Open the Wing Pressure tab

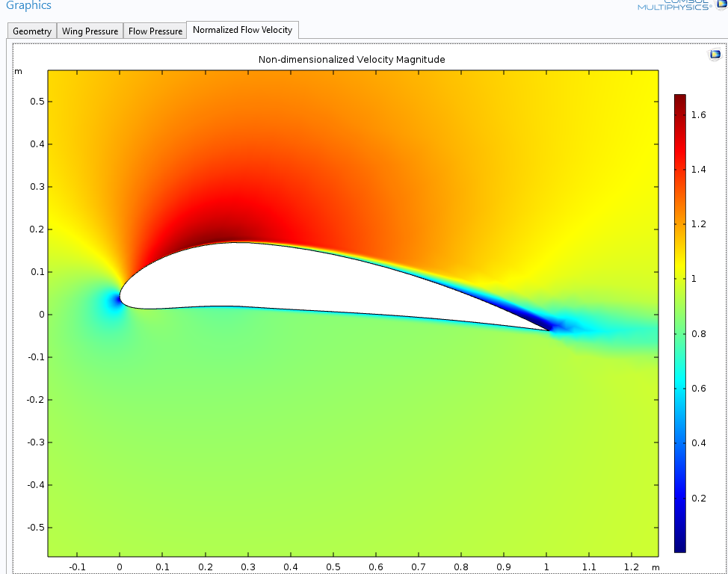[x=90, y=31]
